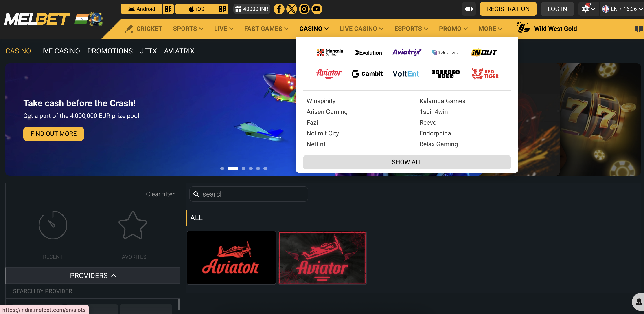
Task: Visit Melbet's Facebook page icon
Action: (279, 9)
